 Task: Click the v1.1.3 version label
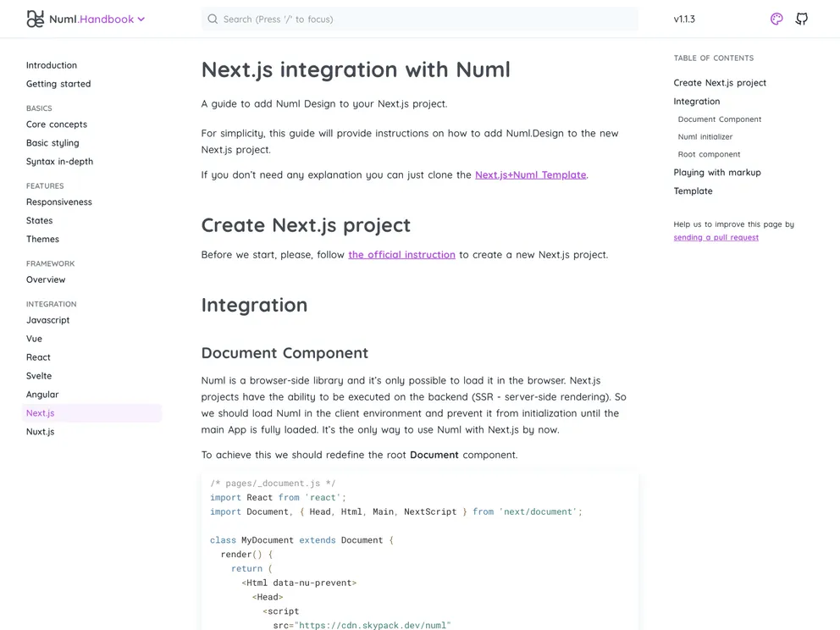684,19
